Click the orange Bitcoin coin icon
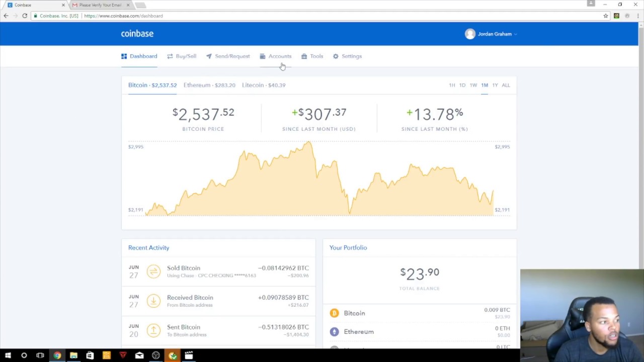Image resolution: width=644 pixels, height=362 pixels. (x=334, y=313)
